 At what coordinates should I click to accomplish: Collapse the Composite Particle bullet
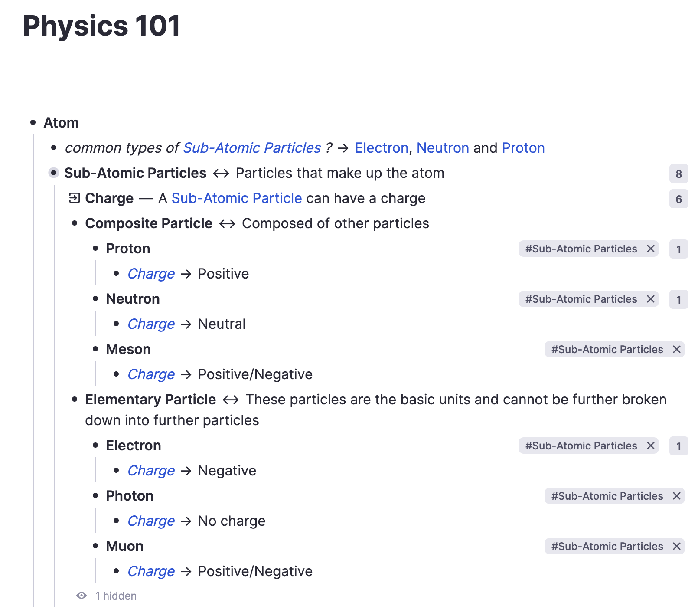pos(75,223)
